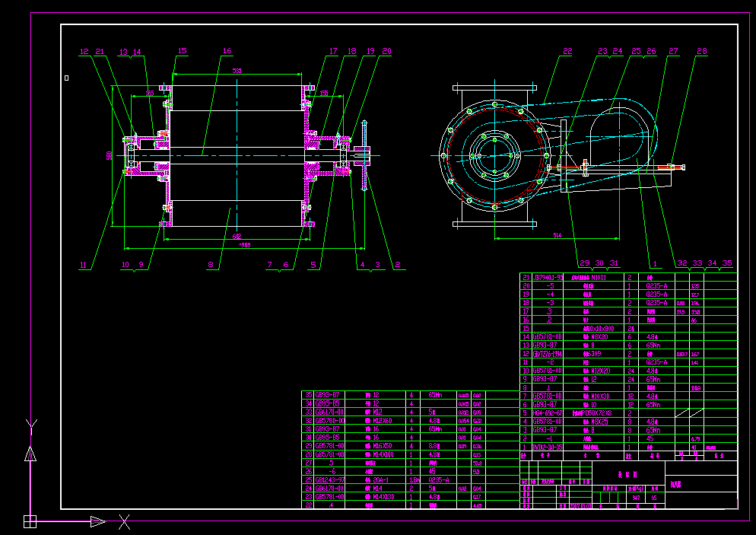756x535 pixels.
Task: Select balloon callout number 35
Action: 729,263
